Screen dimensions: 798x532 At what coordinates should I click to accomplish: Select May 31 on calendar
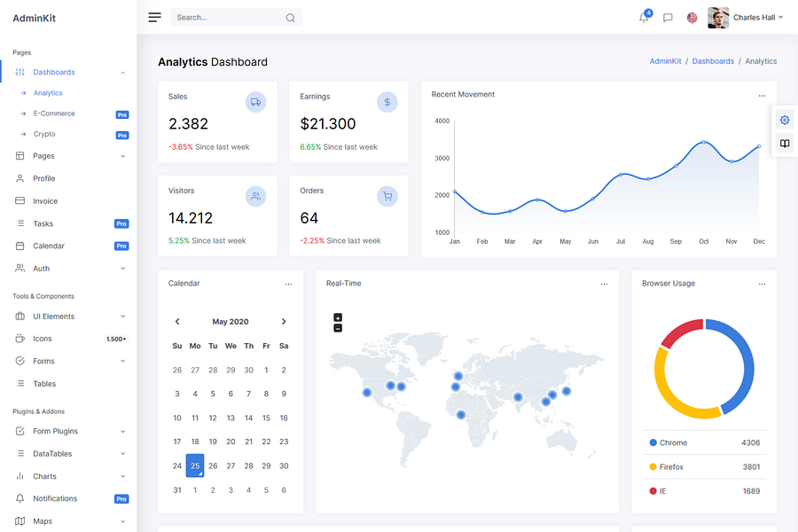177,489
